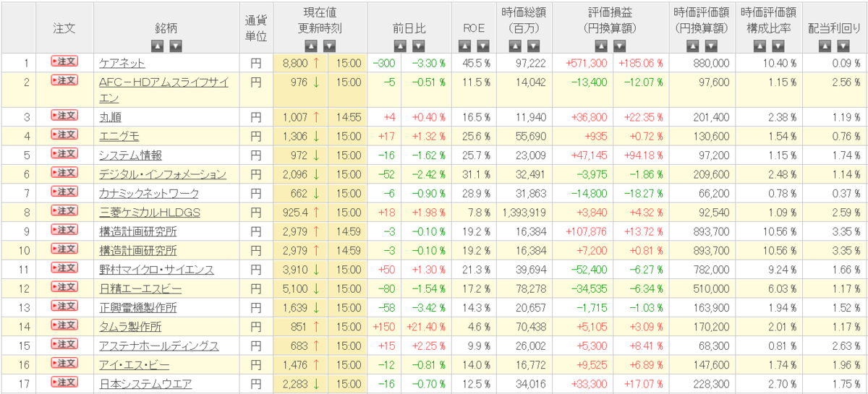Sort ROE column ascending with up arrow
This screenshot has width=868, height=394.
tap(465, 46)
